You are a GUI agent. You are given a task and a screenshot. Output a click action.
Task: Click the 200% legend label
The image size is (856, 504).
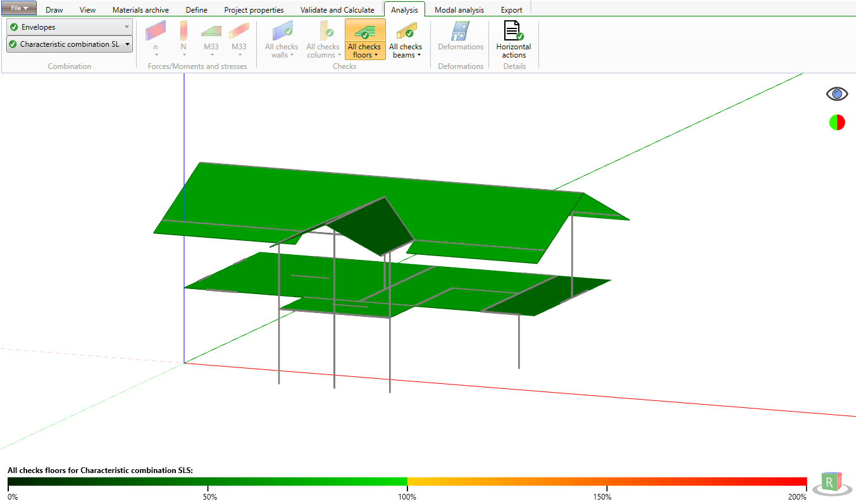798,497
